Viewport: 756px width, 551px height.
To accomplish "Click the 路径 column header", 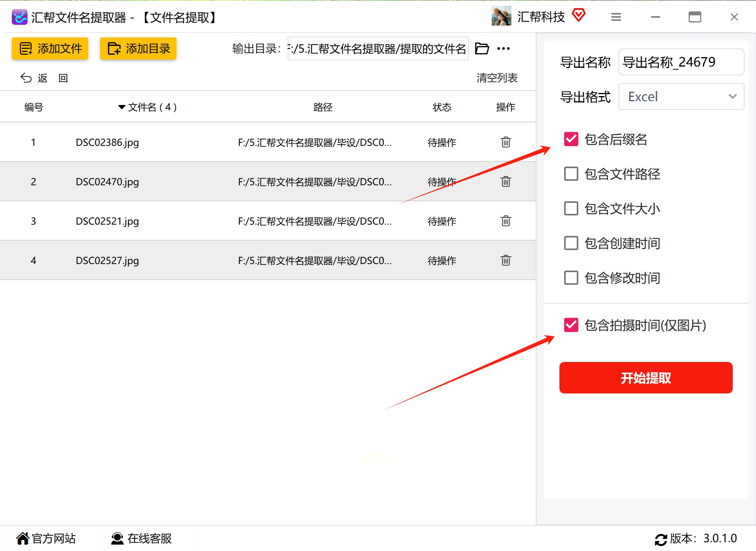I will [323, 107].
